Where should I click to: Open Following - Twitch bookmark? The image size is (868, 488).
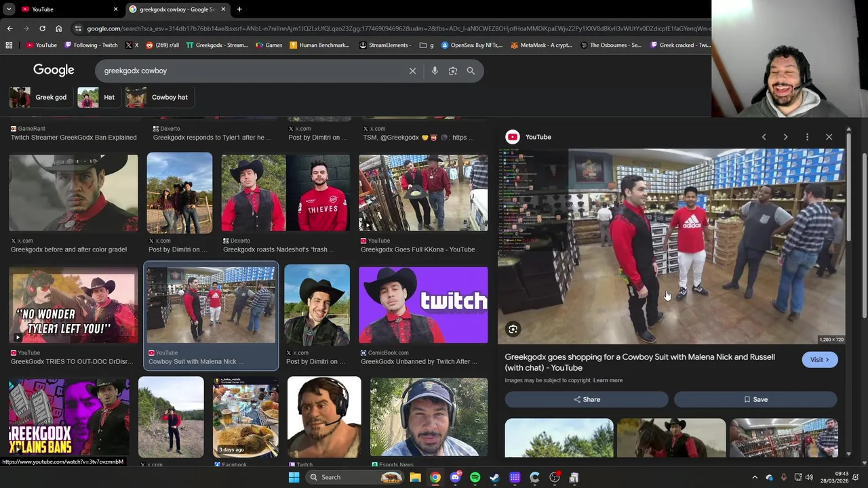(x=91, y=45)
